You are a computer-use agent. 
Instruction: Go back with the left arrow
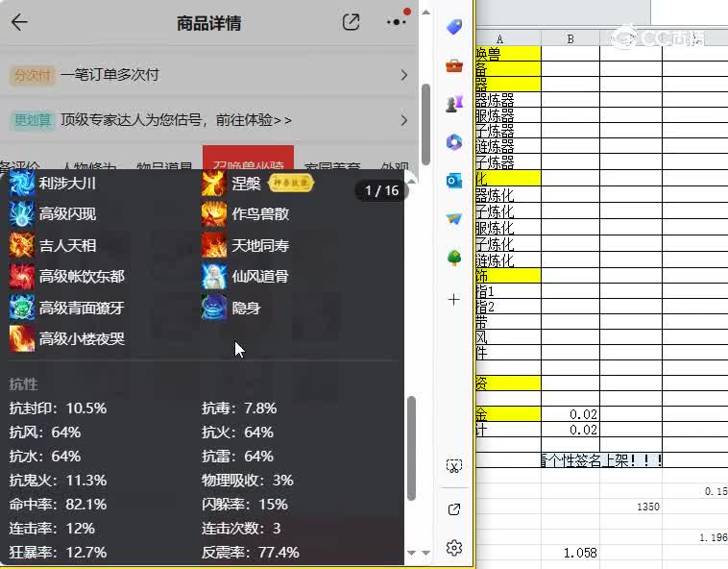click(19, 22)
